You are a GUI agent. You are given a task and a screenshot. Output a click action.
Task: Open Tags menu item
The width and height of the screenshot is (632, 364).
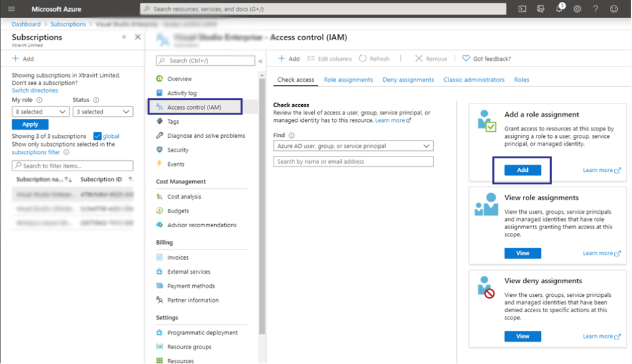(173, 121)
